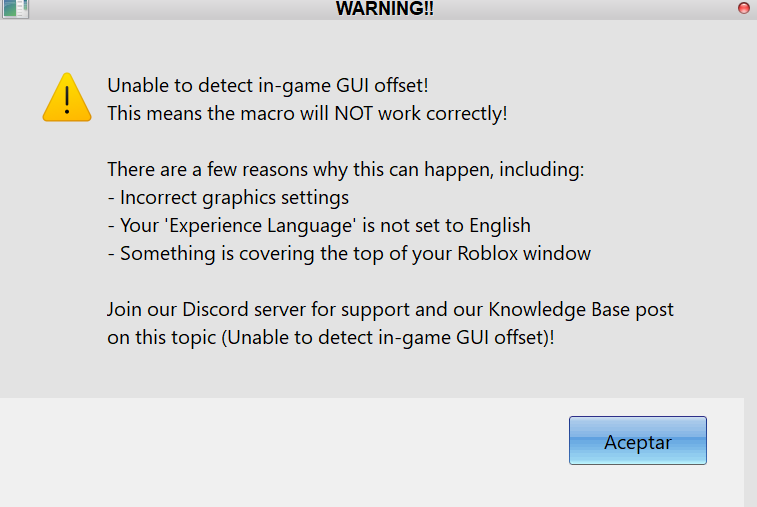
Task: Click the 'macro will NOT work correctly' line
Action: point(307,113)
